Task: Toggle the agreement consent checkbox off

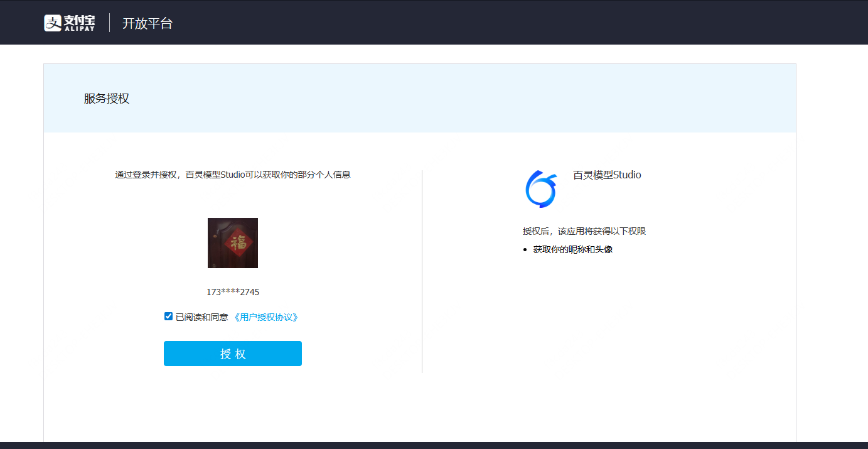Action: (168, 316)
